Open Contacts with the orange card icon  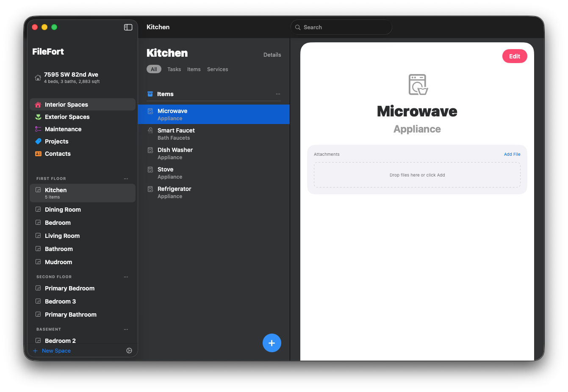point(38,153)
